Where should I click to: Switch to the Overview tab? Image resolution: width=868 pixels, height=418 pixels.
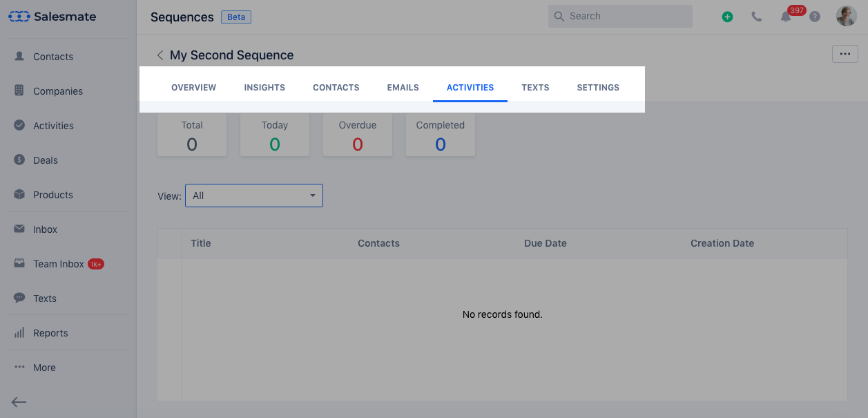point(194,88)
